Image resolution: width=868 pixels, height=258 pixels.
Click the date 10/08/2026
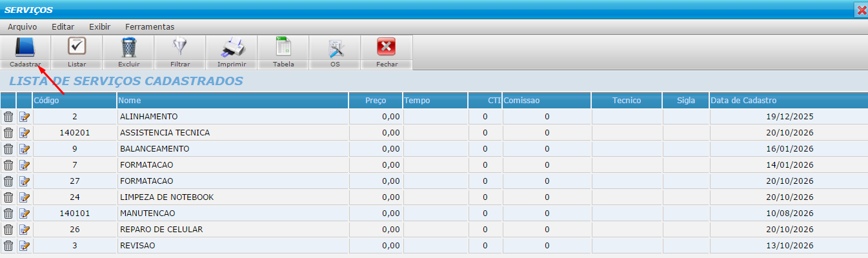(790, 213)
